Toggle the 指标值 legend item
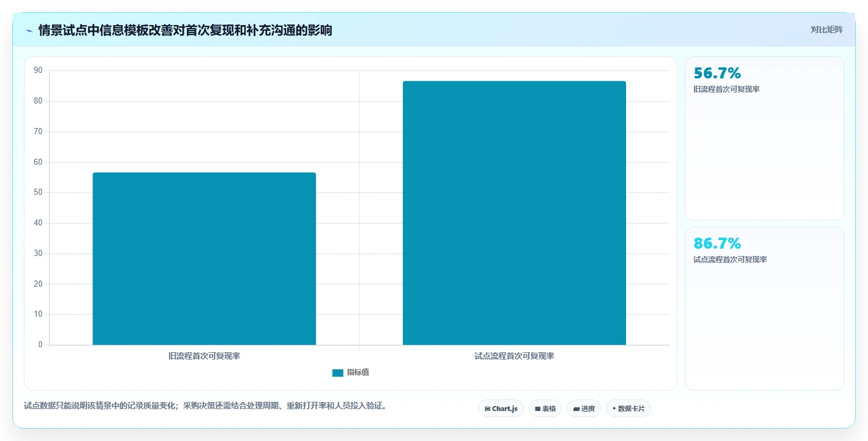This screenshot has height=441, width=868. pos(351,372)
